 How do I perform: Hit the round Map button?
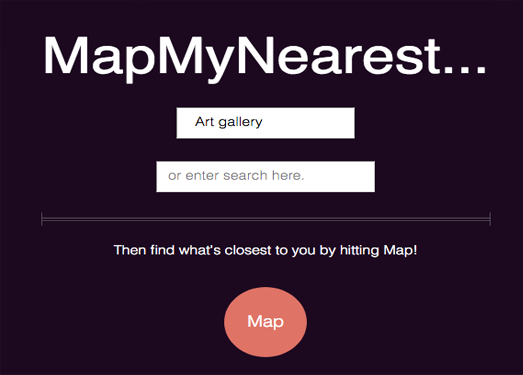tap(266, 322)
